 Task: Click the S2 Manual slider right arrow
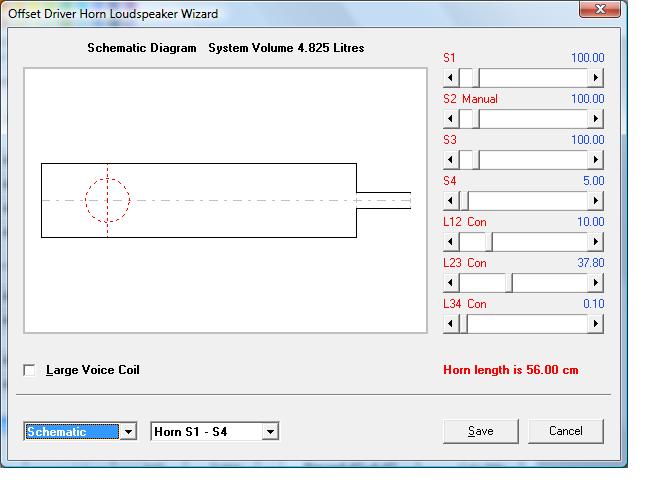click(x=596, y=119)
